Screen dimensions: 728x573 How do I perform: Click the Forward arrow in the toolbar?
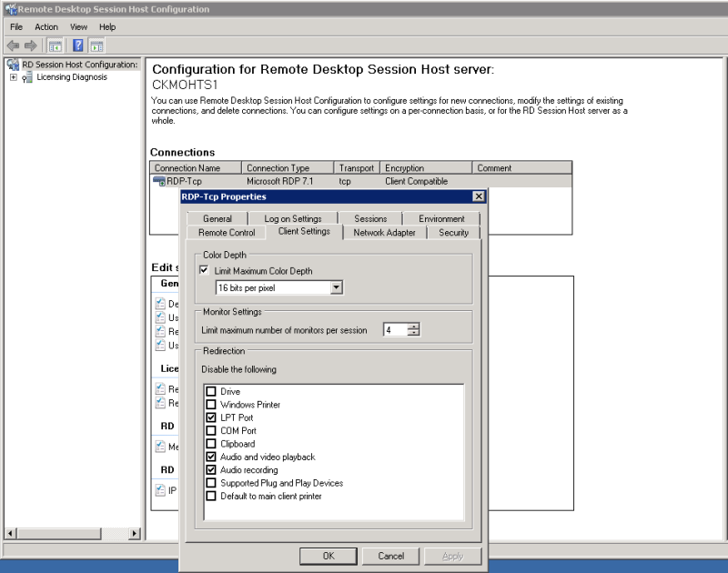pos(30,45)
